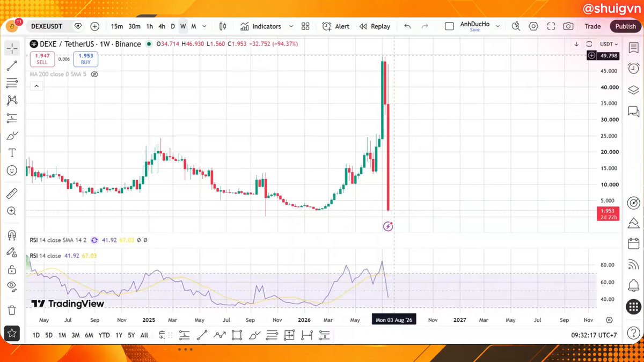Open the Indicators button
The image size is (644, 362).
click(x=261, y=26)
